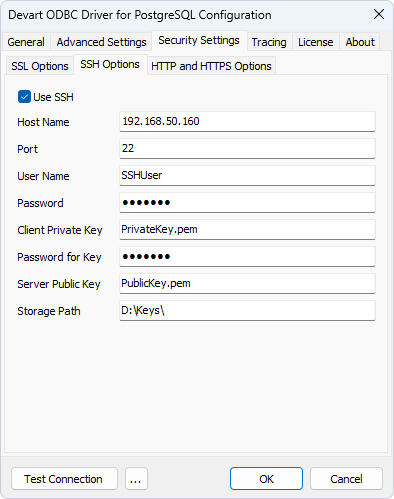Click the Client Private Key label

coord(60,230)
